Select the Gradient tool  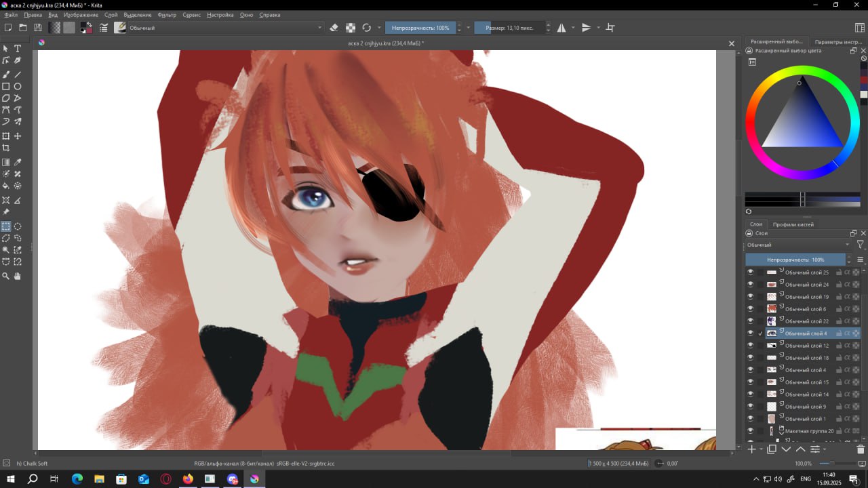tap(6, 163)
